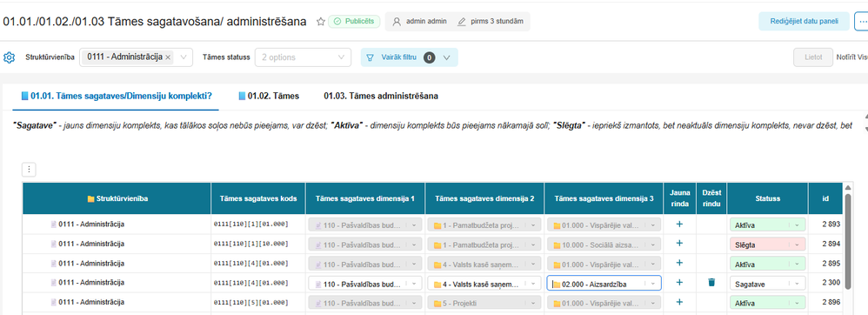Click the dashboard title Tāmes sagatavošana/ administrēšana
868x315 pixels.
point(155,22)
